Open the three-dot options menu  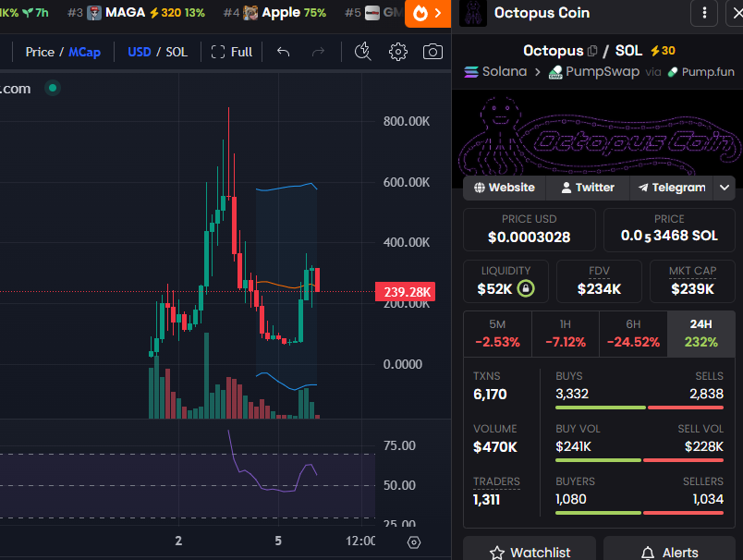[704, 13]
